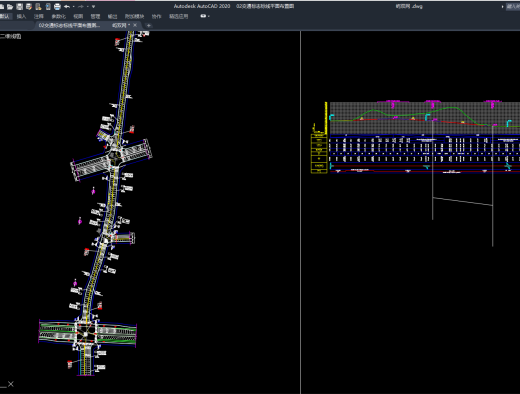Open the 管理 (Manage) ribbon tab
This screenshot has width=520, height=394.
pos(95,16)
